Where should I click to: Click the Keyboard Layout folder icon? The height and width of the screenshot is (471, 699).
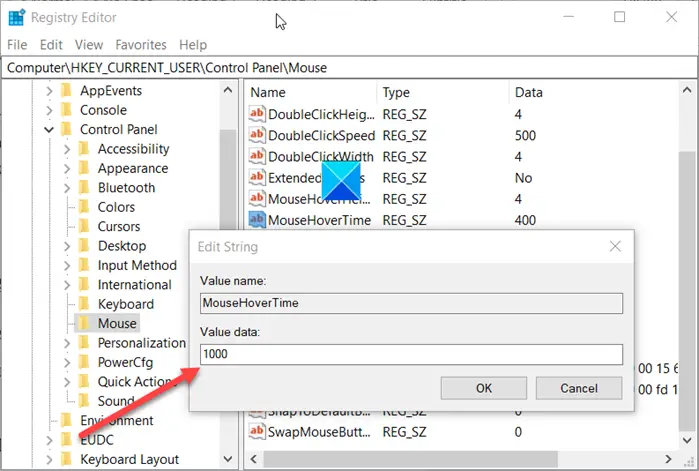(66, 459)
